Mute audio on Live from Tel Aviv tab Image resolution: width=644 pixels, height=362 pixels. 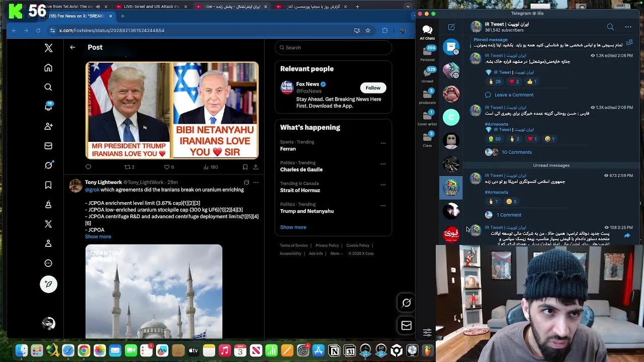point(98,7)
